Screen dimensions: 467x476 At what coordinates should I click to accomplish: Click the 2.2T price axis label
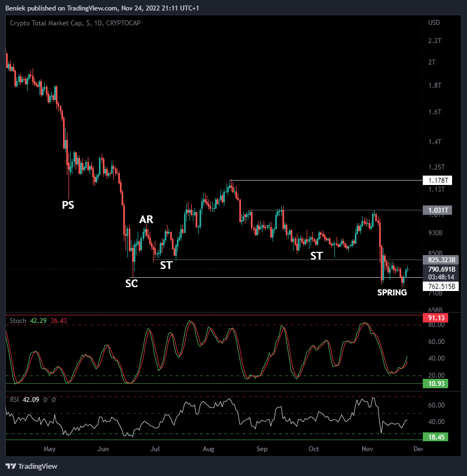pos(435,41)
